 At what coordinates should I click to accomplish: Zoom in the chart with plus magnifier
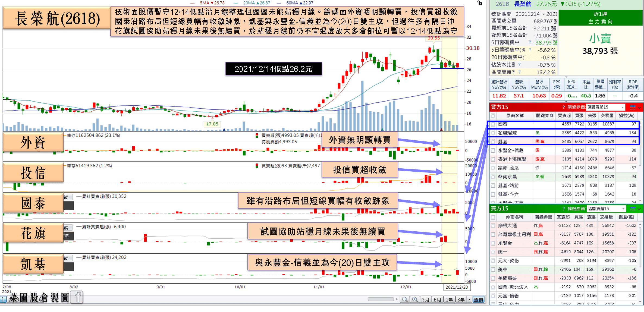pos(415,299)
